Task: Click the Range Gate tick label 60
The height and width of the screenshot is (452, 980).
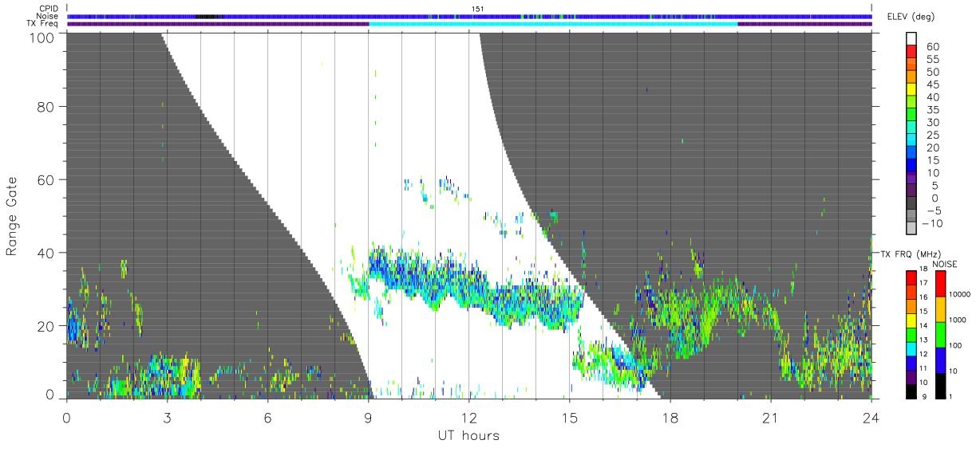Action: click(x=45, y=179)
